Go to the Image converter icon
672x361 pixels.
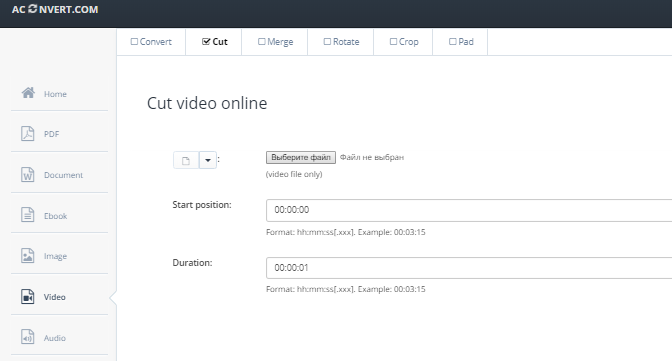pyautogui.click(x=28, y=256)
